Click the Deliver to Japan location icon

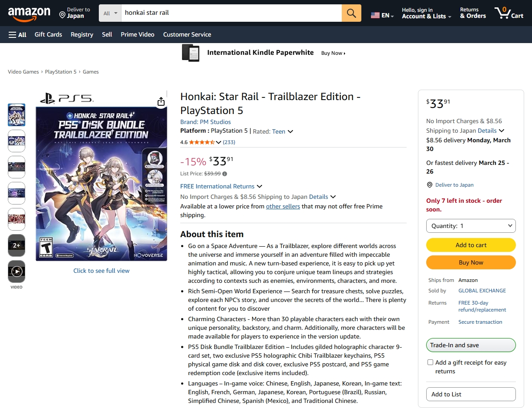point(62,15)
